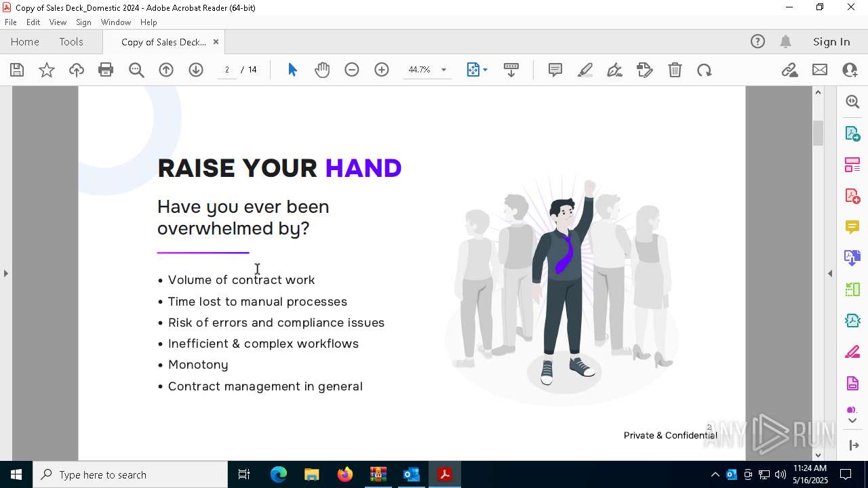This screenshot has width=868, height=488.
Task: Open Outlook from the taskbar
Action: pos(412,474)
